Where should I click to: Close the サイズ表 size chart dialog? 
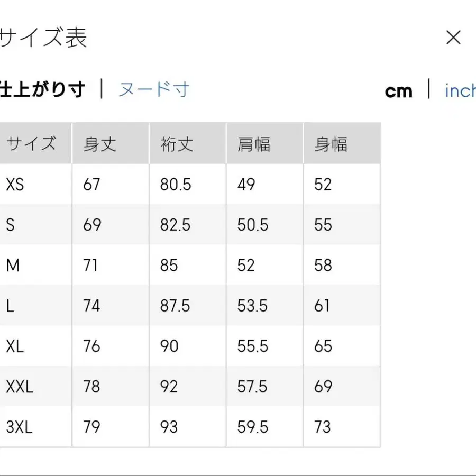point(454,38)
